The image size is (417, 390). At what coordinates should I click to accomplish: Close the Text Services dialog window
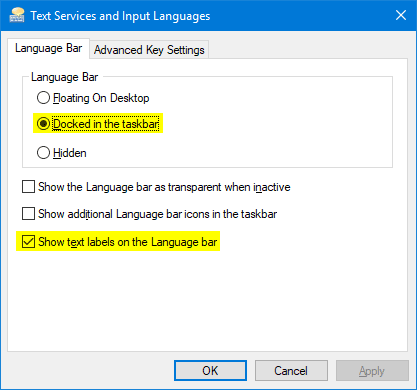coord(401,15)
